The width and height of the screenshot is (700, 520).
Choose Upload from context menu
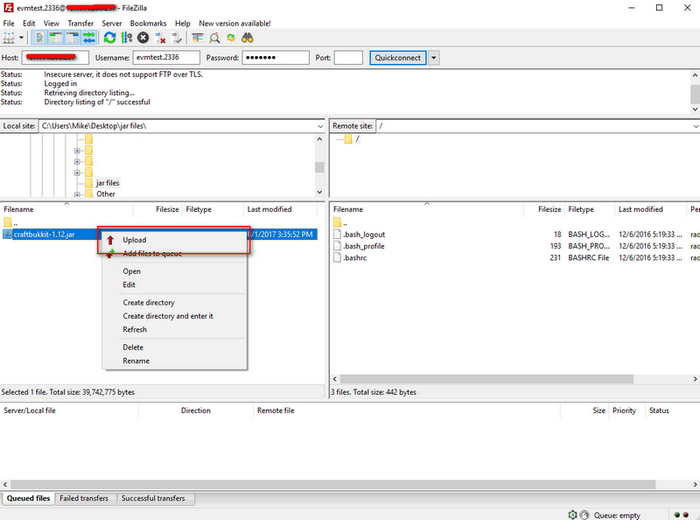pos(174,240)
